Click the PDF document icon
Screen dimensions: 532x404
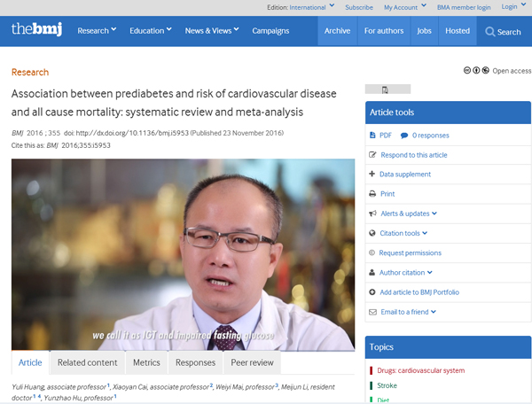pos(372,136)
